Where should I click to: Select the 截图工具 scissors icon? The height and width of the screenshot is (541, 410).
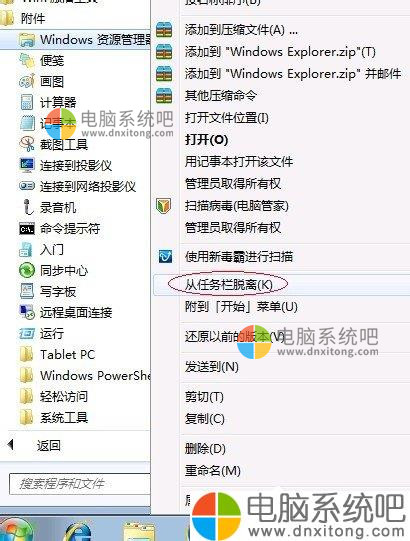tap(27, 144)
